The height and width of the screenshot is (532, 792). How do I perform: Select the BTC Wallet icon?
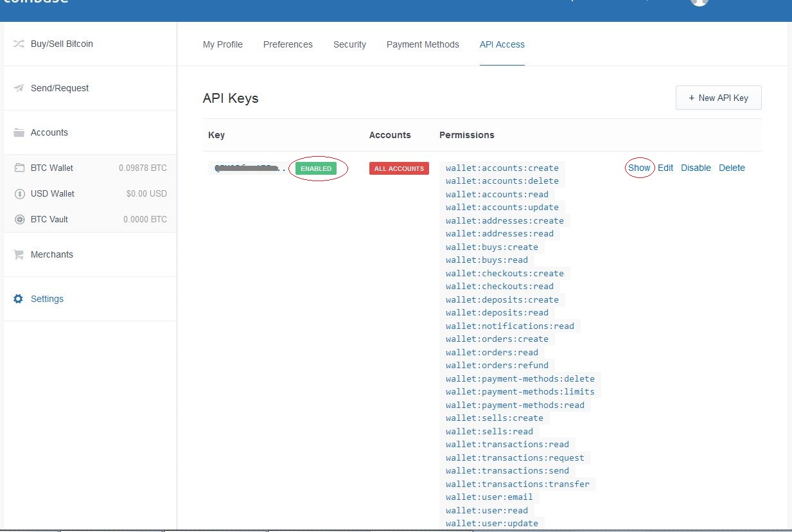pyautogui.click(x=19, y=168)
